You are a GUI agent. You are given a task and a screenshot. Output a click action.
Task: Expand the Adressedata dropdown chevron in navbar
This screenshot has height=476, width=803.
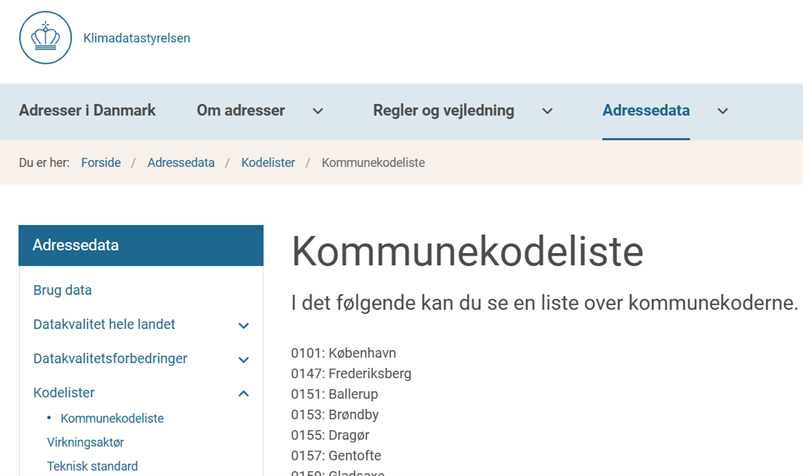(722, 111)
